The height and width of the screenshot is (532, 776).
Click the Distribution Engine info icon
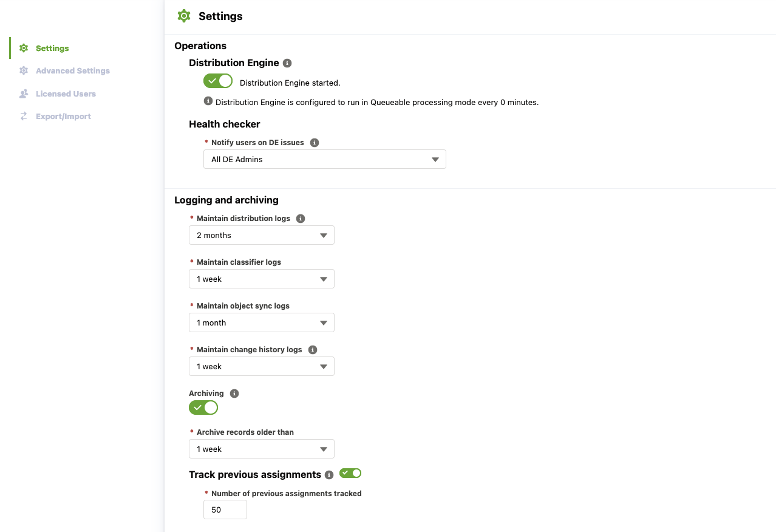(x=287, y=63)
